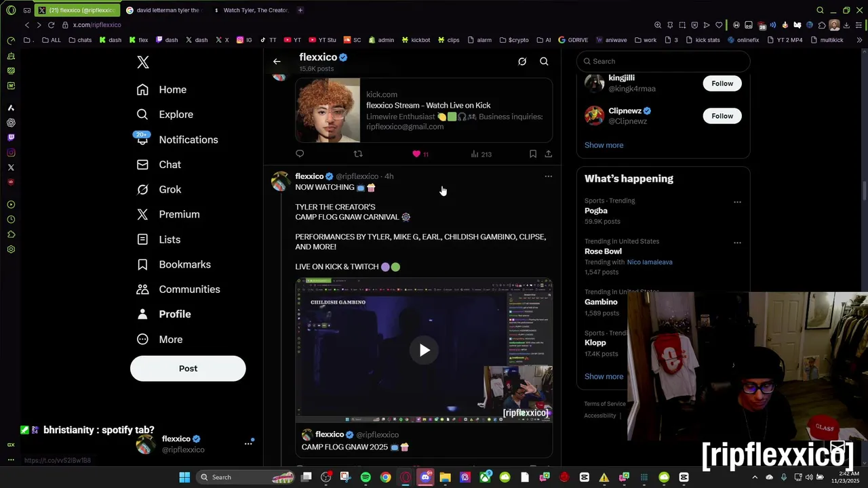Click Show more under Klopp trend

(604, 376)
